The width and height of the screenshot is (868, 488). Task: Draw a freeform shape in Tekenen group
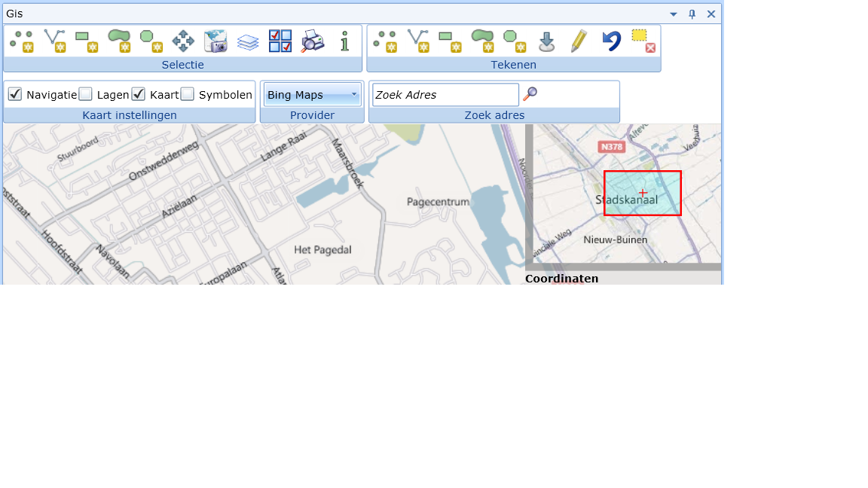(x=482, y=41)
